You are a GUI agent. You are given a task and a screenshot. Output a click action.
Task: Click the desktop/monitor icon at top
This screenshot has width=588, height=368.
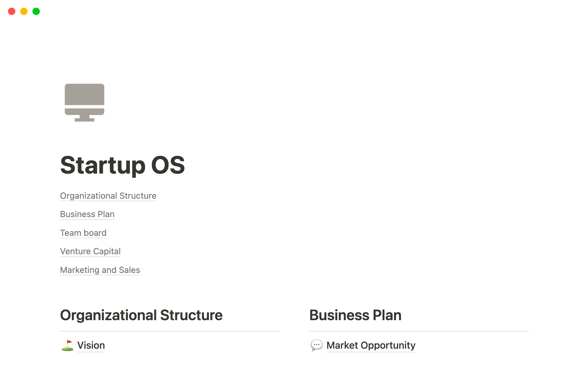click(x=84, y=102)
